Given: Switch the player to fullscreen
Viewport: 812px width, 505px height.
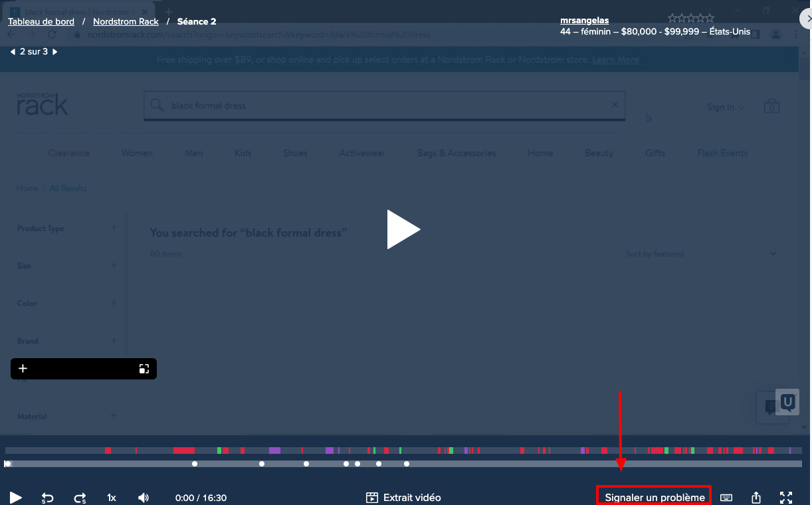Looking at the screenshot, I should pos(786,498).
